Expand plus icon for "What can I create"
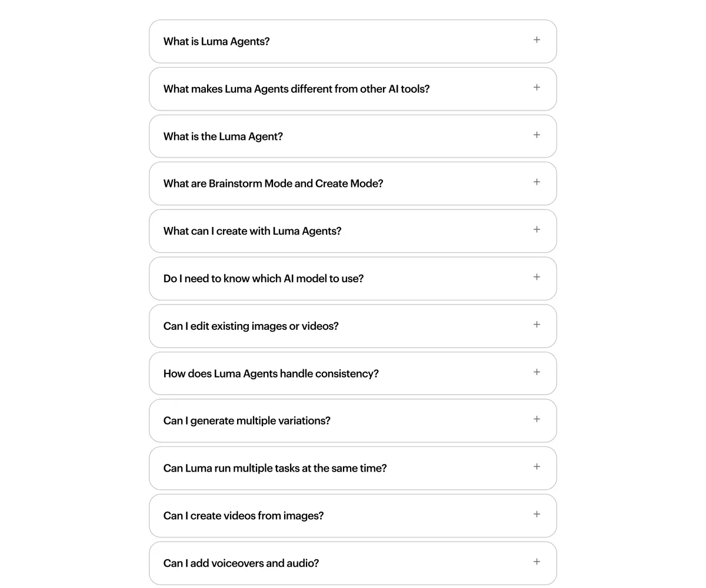 point(537,230)
